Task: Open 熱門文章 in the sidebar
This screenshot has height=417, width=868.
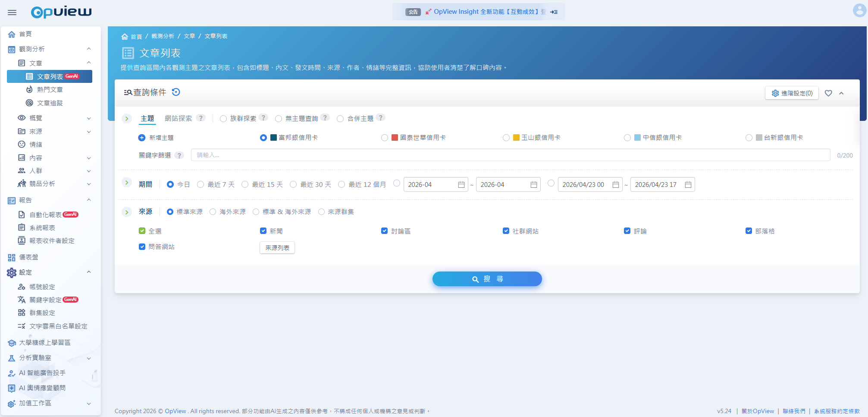Action: point(50,89)
